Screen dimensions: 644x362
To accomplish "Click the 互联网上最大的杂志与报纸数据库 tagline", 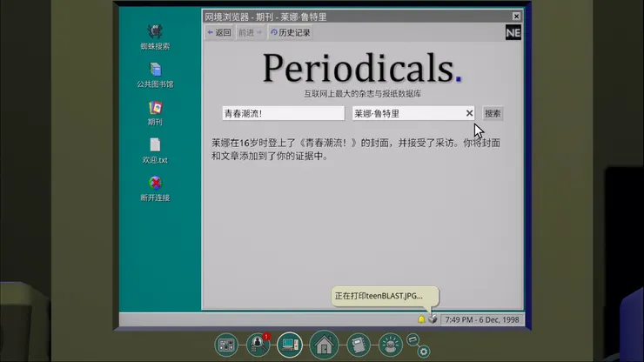I will coord(362,94).
